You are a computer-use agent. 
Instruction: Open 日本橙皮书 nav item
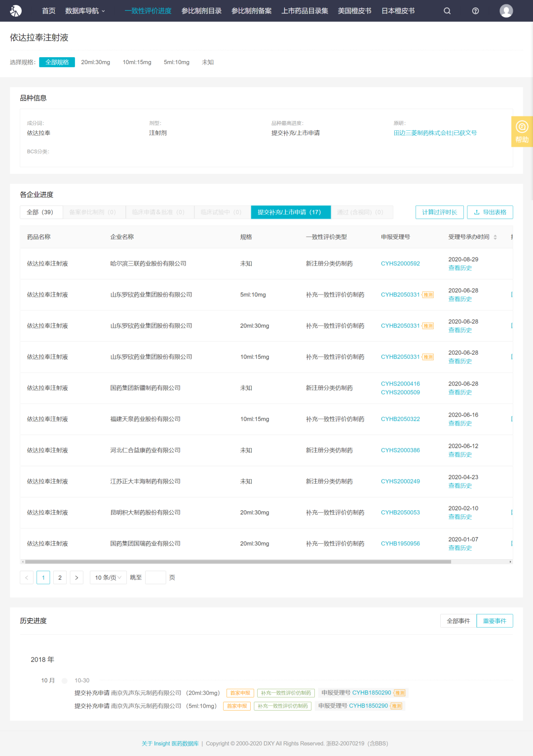pyautogui.click(x=398, y=11)
